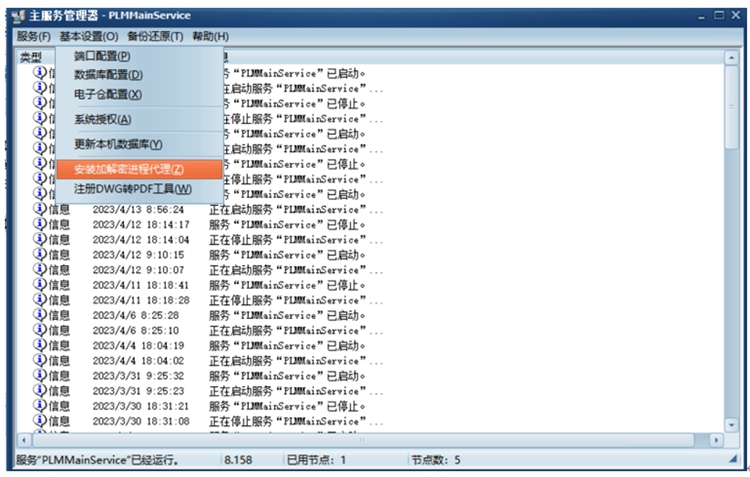This screenshot has height=477, width=750.
Task: Open the 帮助(H) menu
Action: tap(210, 37)
